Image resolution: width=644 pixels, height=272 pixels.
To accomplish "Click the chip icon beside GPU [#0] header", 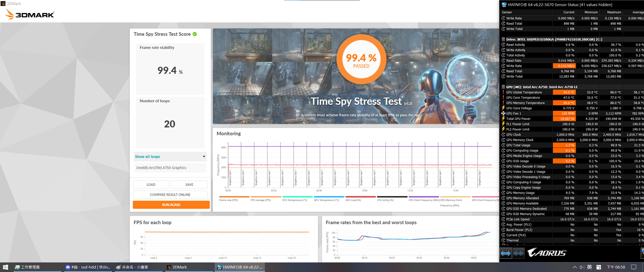I will [504, 87].
